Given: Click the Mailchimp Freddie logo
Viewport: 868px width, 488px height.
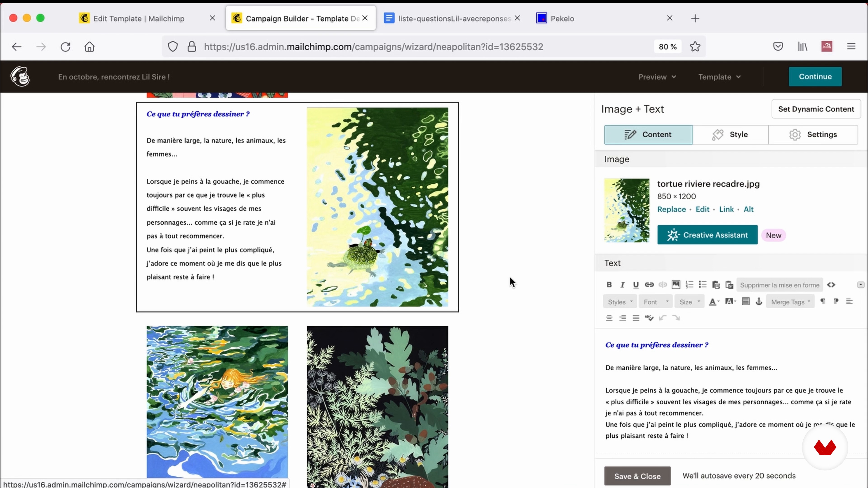Looking at the screenshot, I should point(20,76).
